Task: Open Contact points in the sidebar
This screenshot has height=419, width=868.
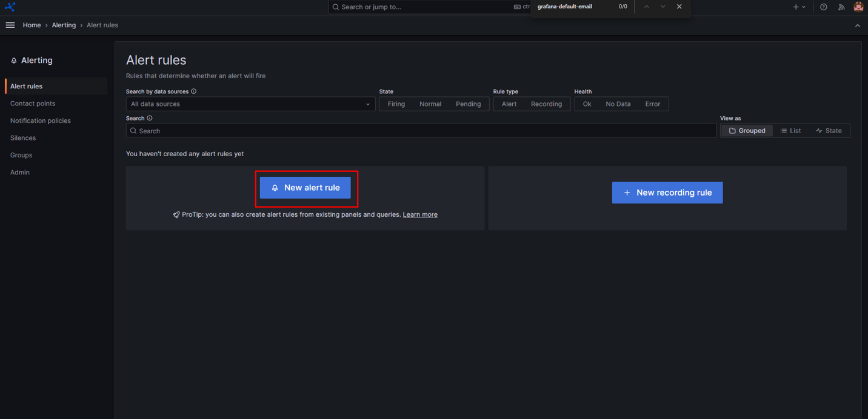Action: point(33,104)
